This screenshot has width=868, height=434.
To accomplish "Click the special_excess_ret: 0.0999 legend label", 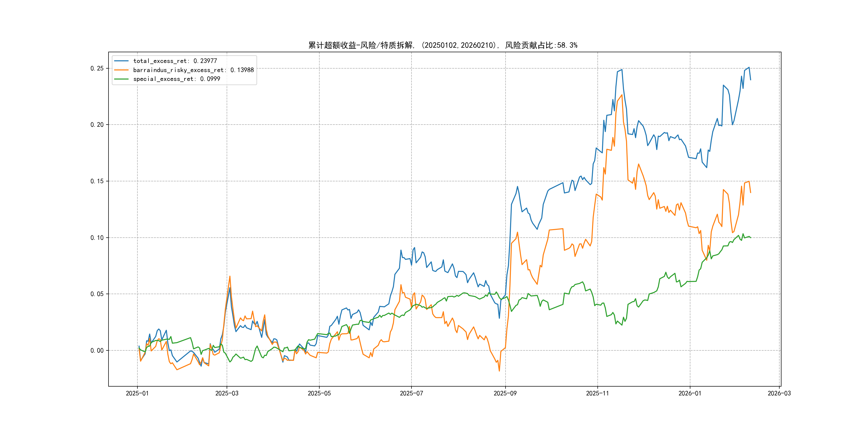I will [177, 79].
